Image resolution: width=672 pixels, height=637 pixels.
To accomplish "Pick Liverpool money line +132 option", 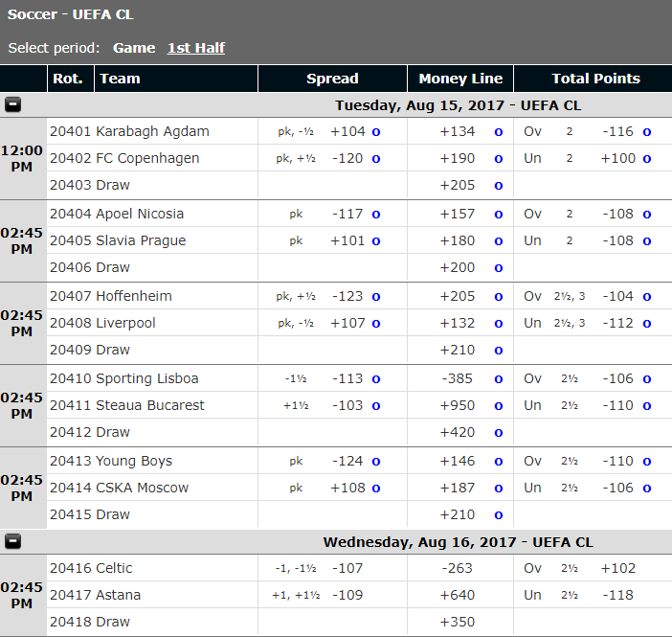I will 498,324.
